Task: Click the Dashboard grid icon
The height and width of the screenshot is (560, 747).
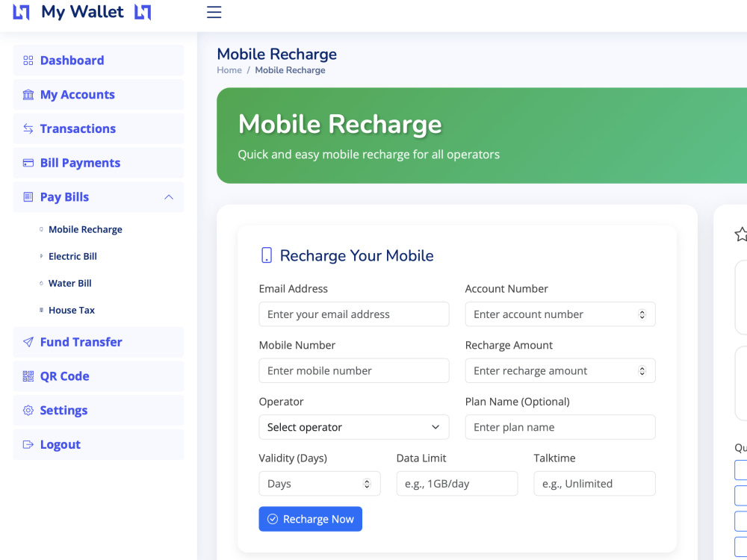Action: (x=28, y=60)
